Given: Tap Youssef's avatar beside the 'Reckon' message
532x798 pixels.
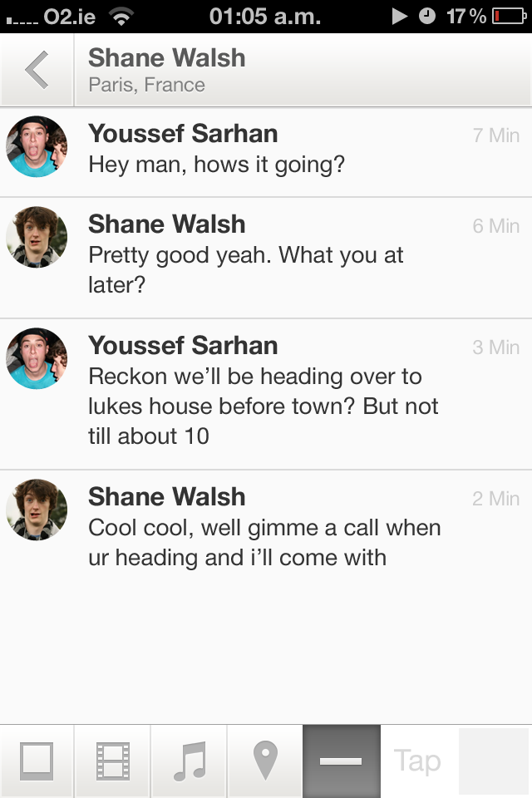Looking at the screenshot, I should pos(37,359).
